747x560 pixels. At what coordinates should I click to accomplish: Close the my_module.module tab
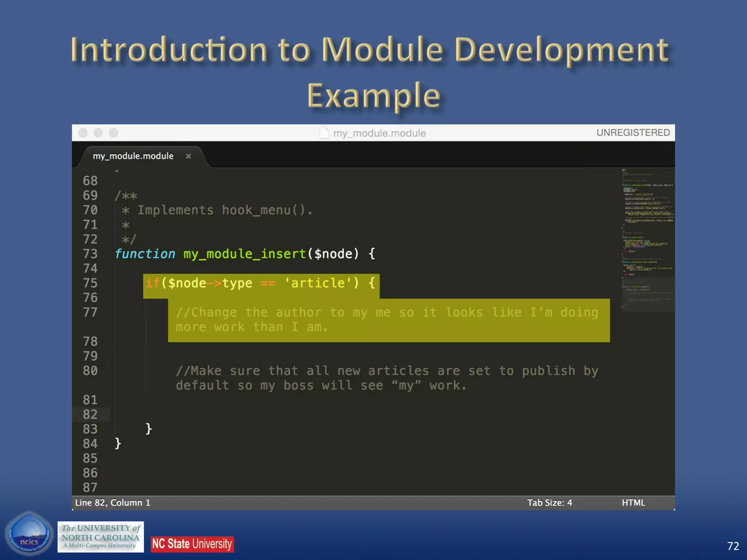tap(188, 156)
